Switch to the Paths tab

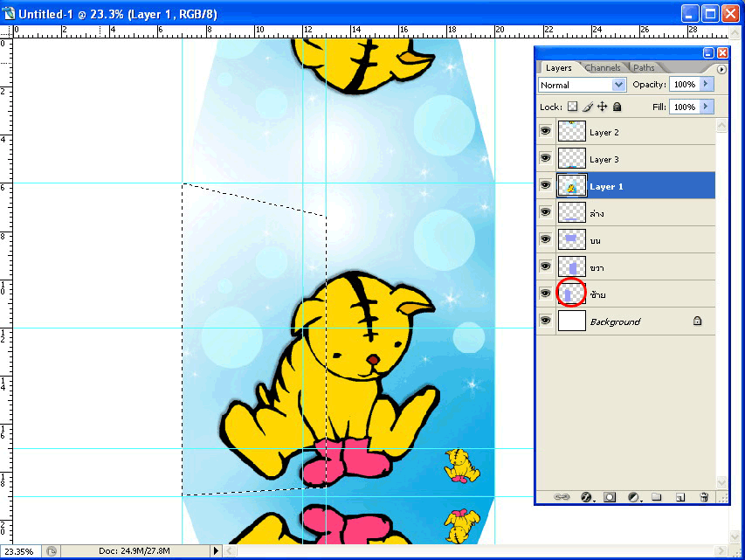(644, 67)
